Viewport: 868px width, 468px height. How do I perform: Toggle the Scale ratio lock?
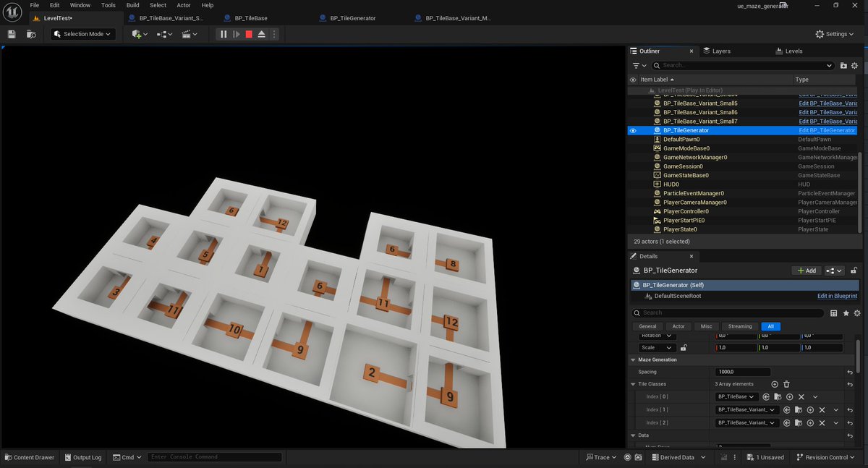click(x=683, y=347)
